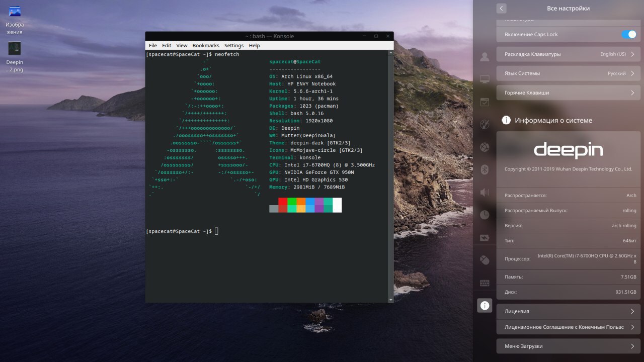Click the info icon beside Информация о системе

506,120
